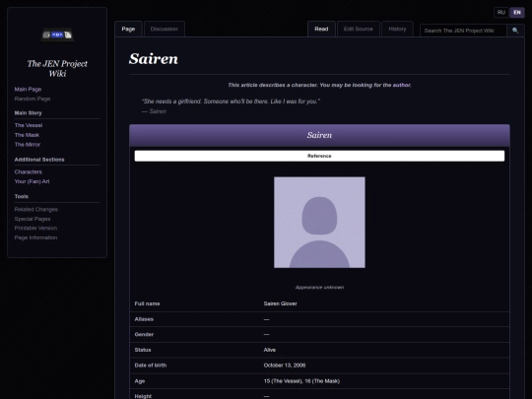Image resolution: width=532 pixels, height=399 pixels.
Task: Click the Reference button in infobox
Action: click(319, 156)
